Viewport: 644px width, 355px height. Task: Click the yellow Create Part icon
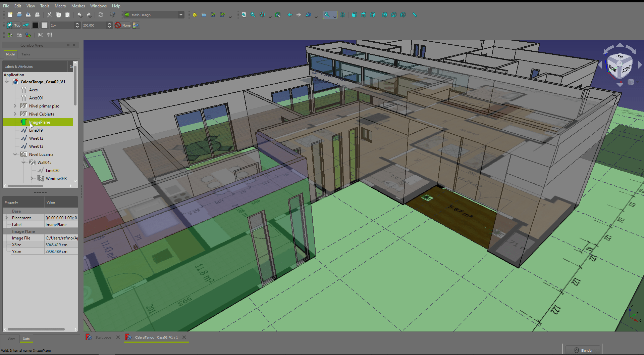[195, 15]
